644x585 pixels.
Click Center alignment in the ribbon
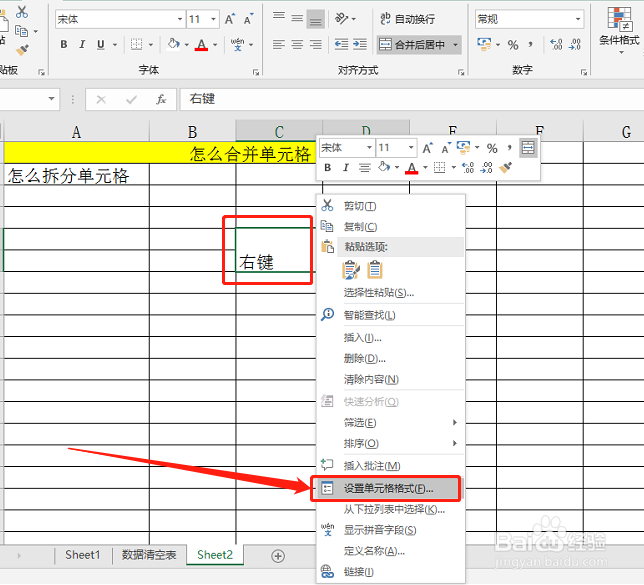pos(297,44)
